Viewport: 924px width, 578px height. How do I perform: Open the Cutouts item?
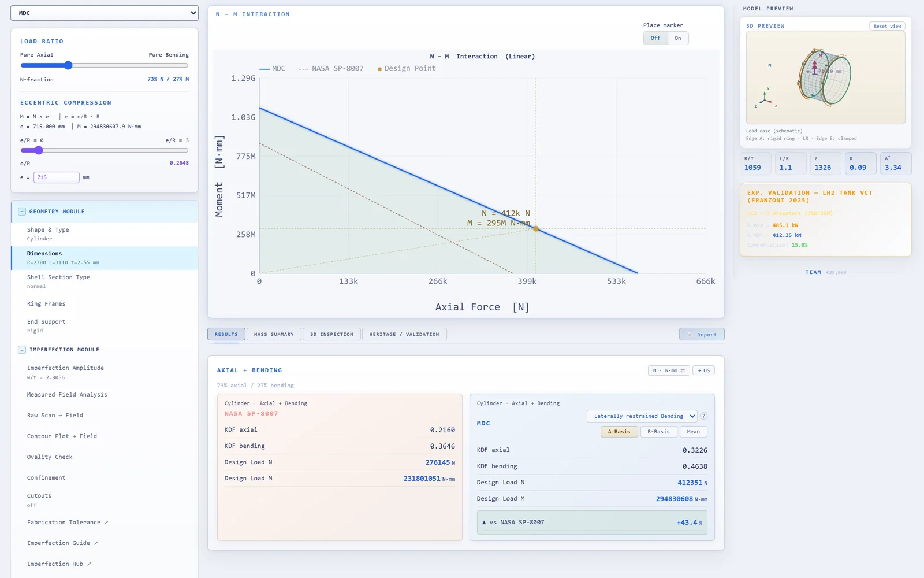click(105, 500)
